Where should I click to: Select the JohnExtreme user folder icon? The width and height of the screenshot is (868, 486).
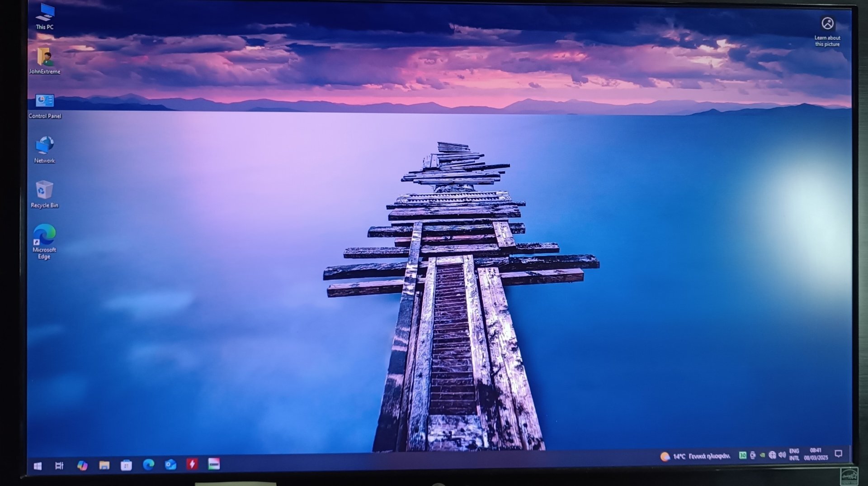45,61
